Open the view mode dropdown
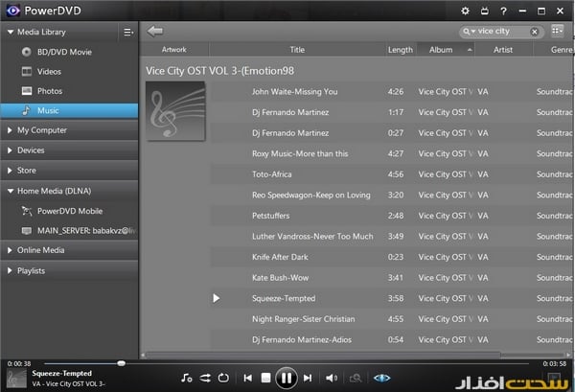Viewport: 575px width, 392px height. click(x=558, y=32)
